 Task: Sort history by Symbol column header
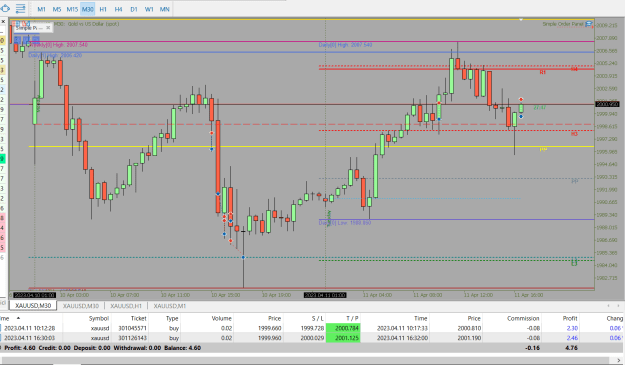98,318
